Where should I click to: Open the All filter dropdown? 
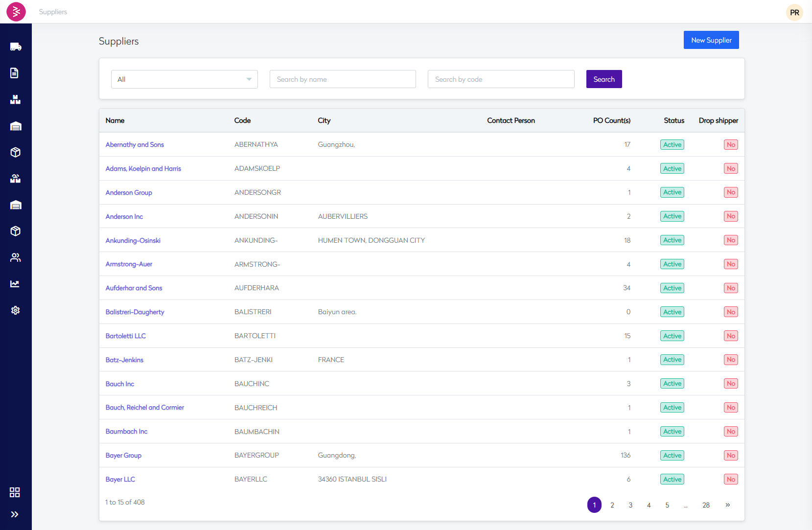185,79
